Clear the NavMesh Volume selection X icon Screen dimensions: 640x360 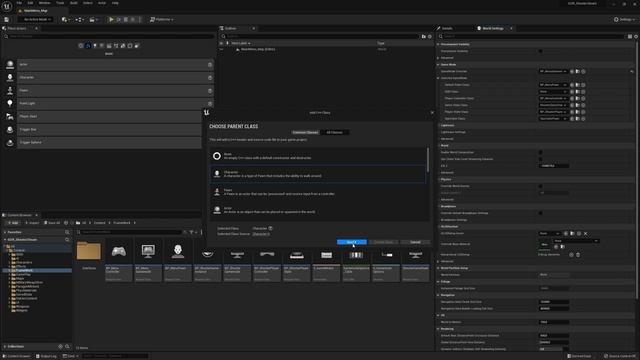586,233
